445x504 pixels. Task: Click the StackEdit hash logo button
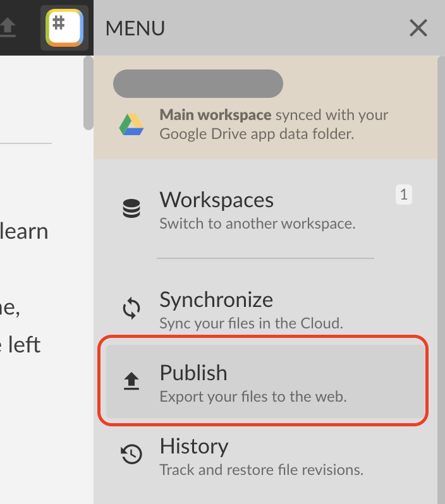coord(64,28)
